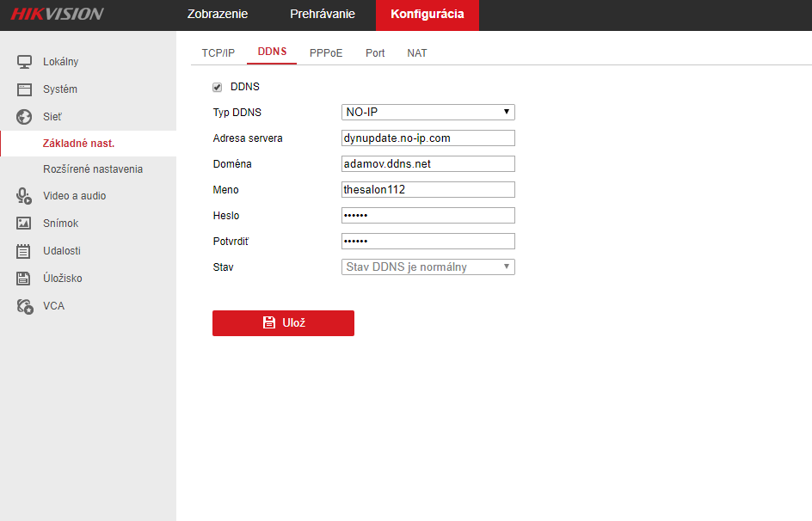This screenshot has height=521, width=812.
Task: Click the Sieť globe icon
Action: pyautogui.click(x=24, y=117)
